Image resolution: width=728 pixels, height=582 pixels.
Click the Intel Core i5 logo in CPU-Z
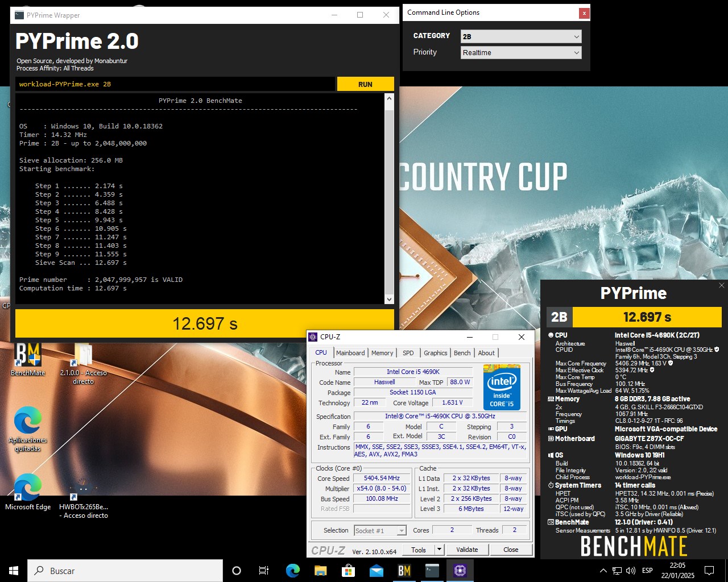(x=502, y=387)
